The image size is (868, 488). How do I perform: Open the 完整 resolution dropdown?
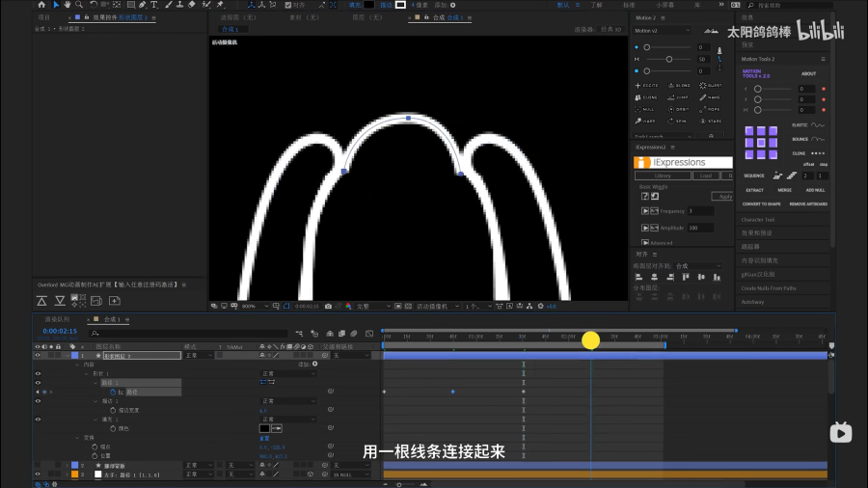(x=373, y=306)
